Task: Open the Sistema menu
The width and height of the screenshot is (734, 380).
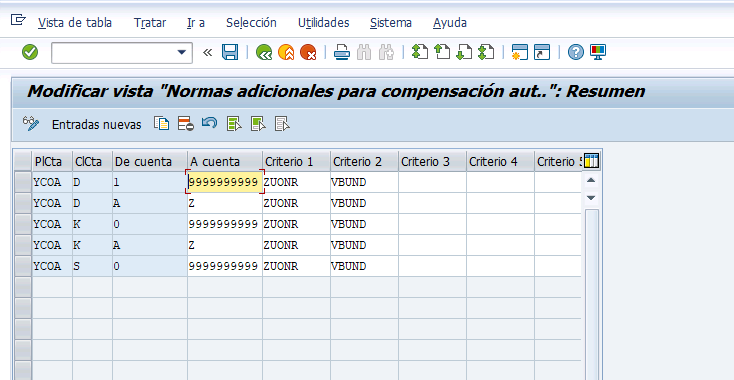Action: (x=391, y=23)
